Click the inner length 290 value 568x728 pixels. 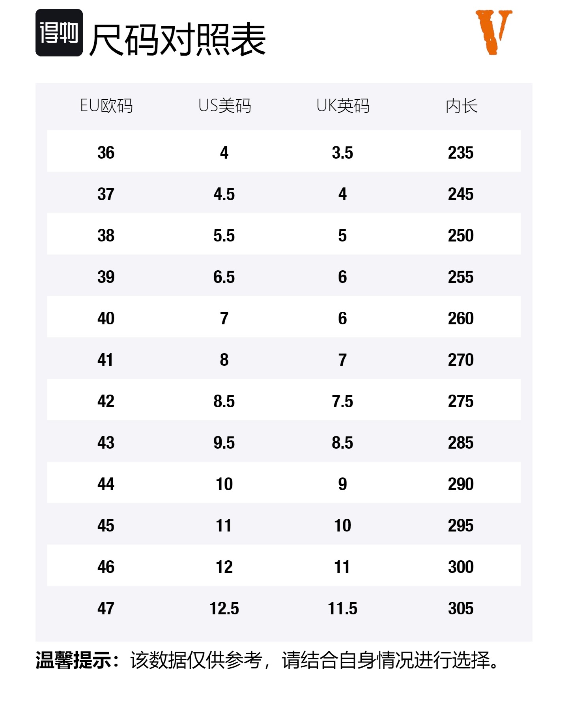click(x=461, y=484)
